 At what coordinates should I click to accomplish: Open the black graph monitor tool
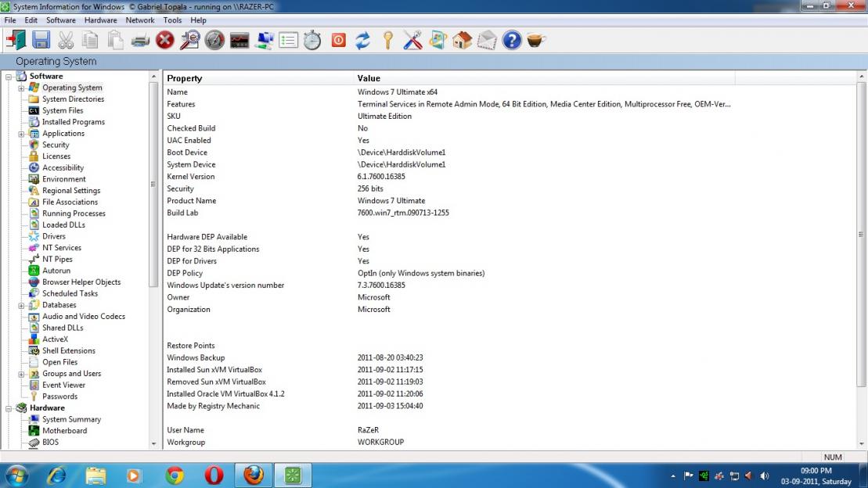pyautogui.click(x=240, y=41)
